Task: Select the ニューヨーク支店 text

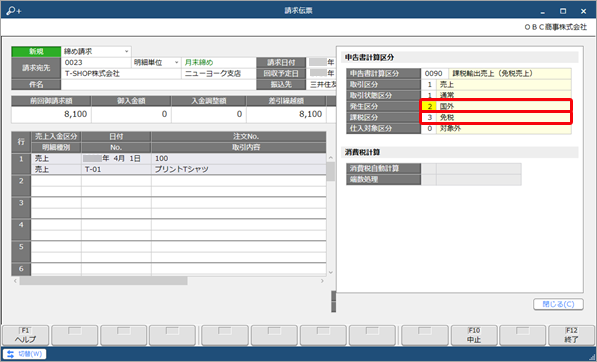Action: coord(212,73)
